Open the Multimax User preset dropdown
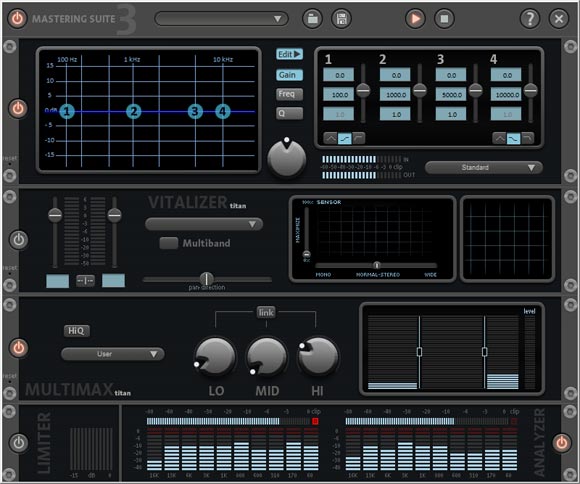Image resolution: width=580 pixels, height=484 pixels. click(112, 354)
